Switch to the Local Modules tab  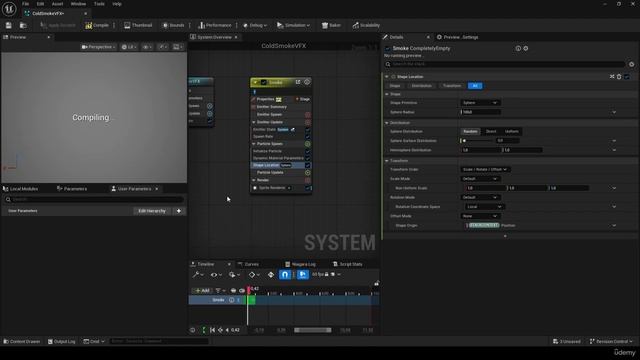point(20,189)
